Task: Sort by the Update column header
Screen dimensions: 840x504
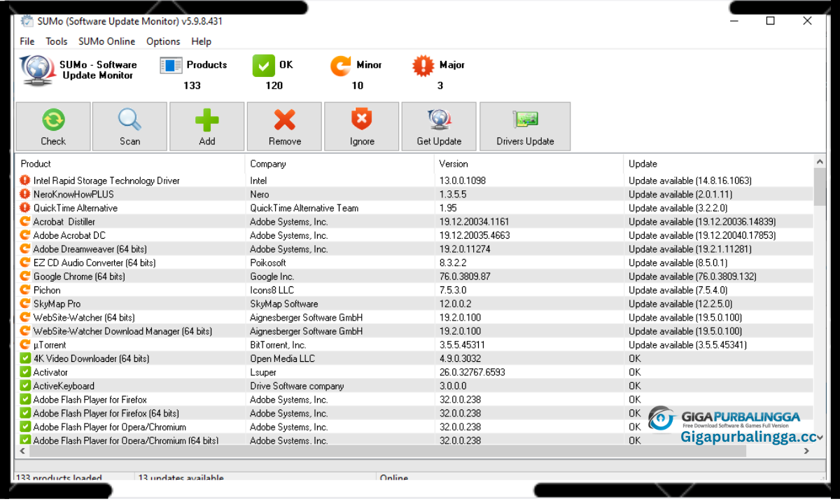Action: pos(718,164)
